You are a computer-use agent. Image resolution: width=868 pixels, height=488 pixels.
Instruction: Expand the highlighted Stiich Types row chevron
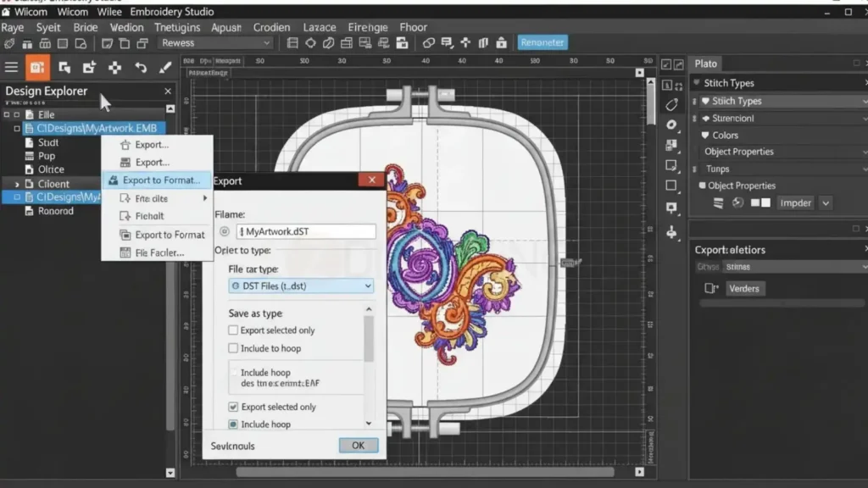[865, 102]
